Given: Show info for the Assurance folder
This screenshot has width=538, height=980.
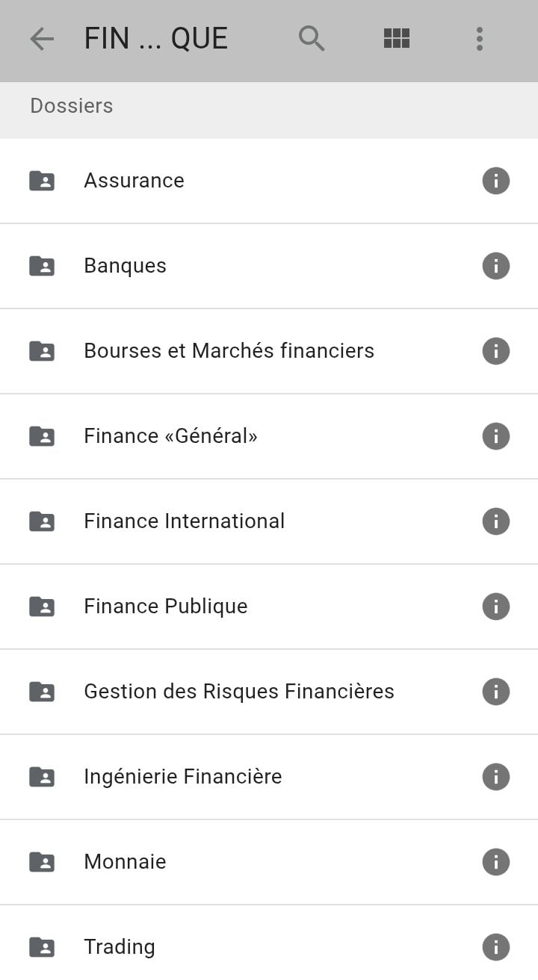Looking at the screenshot, I should [496, 181].
